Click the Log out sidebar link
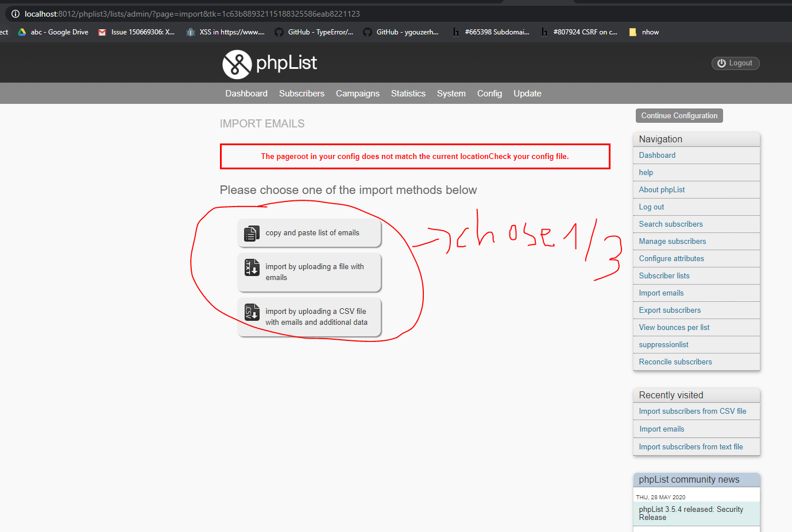 pos(651,207)
